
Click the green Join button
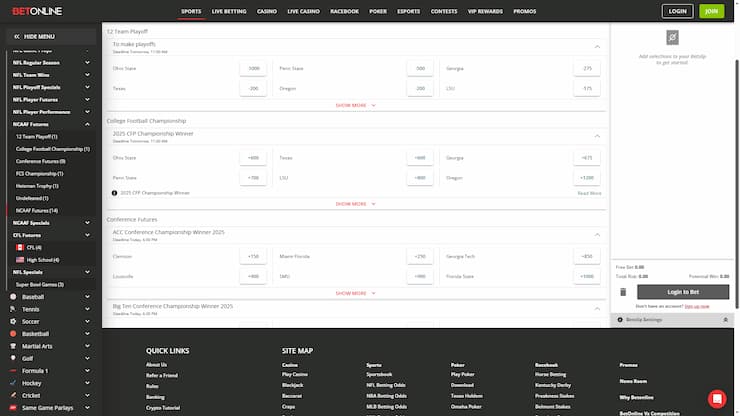point(711,11)
